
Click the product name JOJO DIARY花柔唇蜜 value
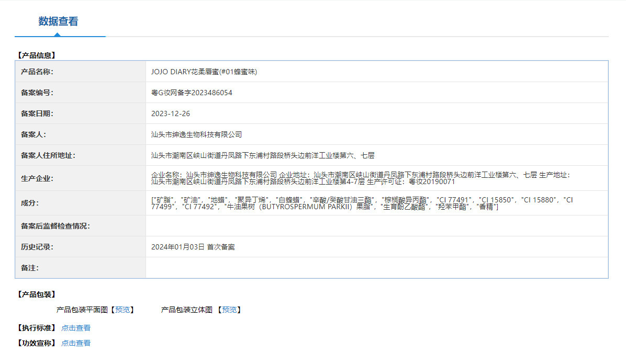(x=204, y=72)
